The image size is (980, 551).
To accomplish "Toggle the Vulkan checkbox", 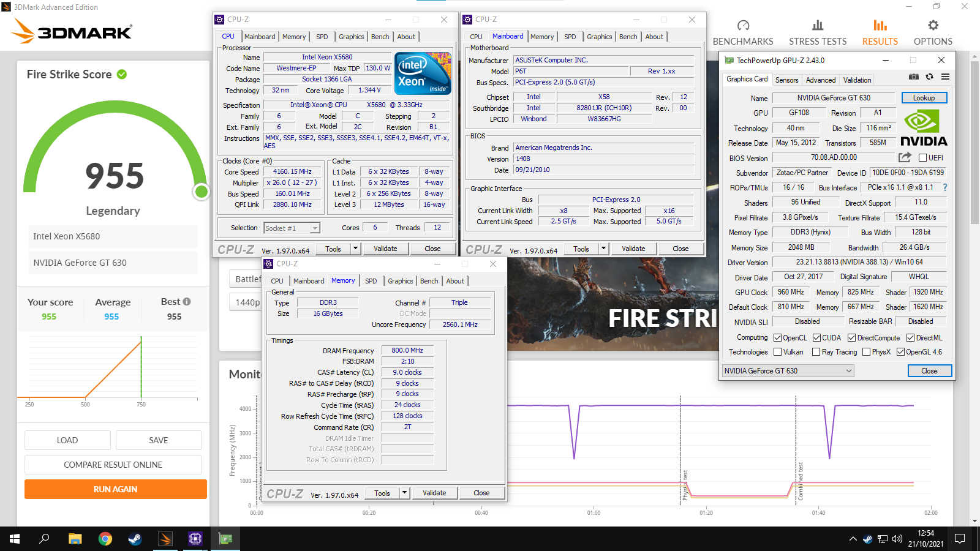I will (777, 351).
